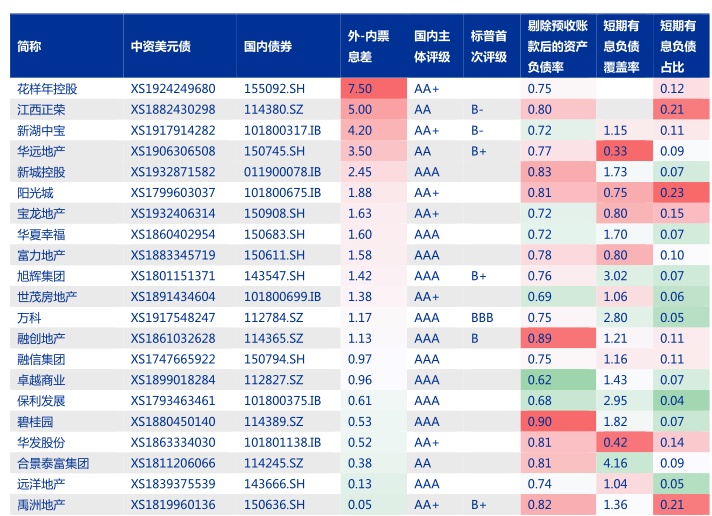
Task: Click domestic bond 101801138.IB
Action: (282, 442)
